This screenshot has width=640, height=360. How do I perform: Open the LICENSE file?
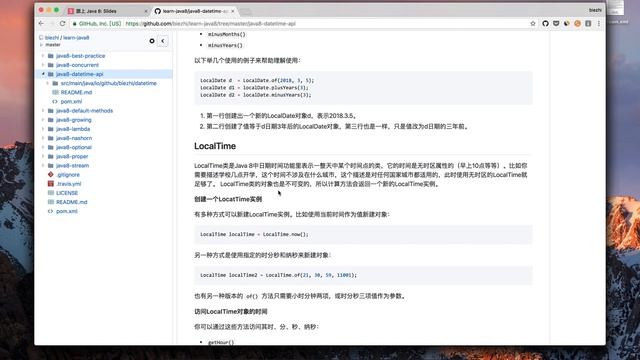point(67,193)
